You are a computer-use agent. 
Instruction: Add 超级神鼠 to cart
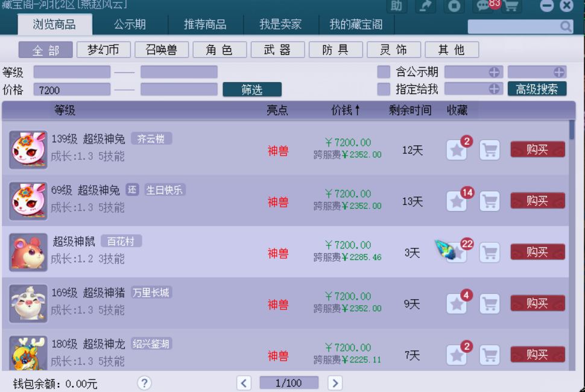490,253
